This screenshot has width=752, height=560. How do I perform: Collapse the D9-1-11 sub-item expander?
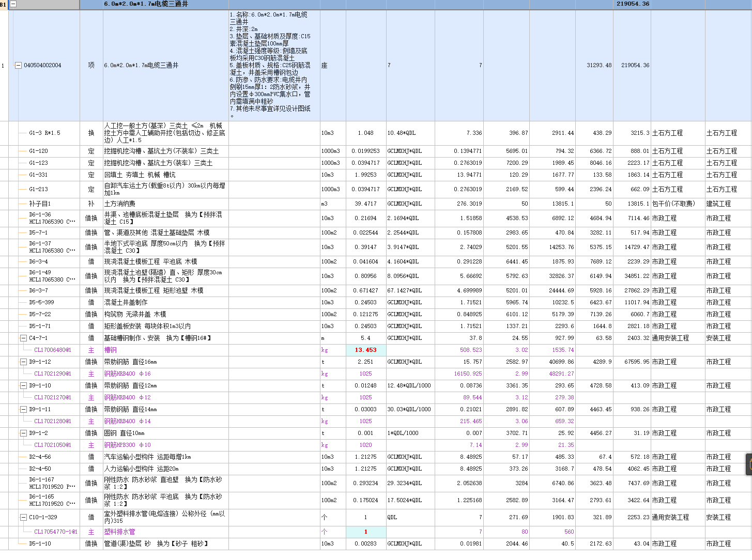click(x=23, y=410)
